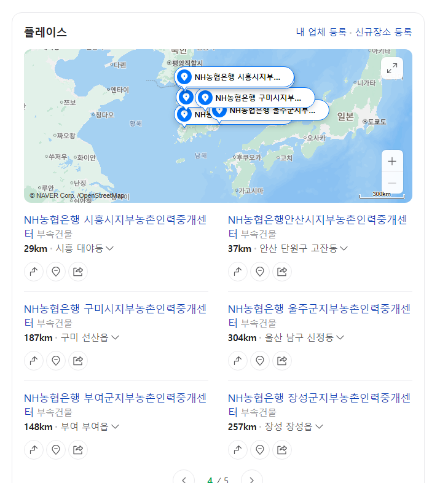The width and height of the screenshot is (448, 483).
Task: Open NH농협은행안산시지부농촌인력중개센터 listing
Action: [x=317, y=226]
